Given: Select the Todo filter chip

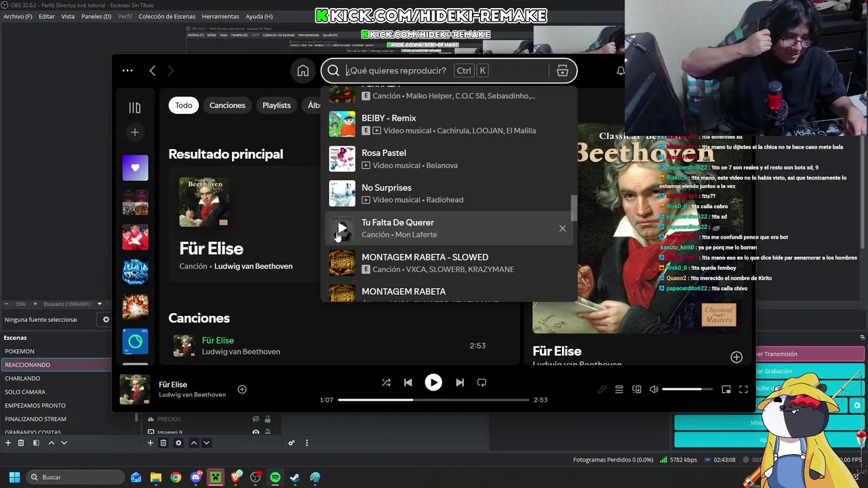Looking at the screenshot, I should coord(184,105).
